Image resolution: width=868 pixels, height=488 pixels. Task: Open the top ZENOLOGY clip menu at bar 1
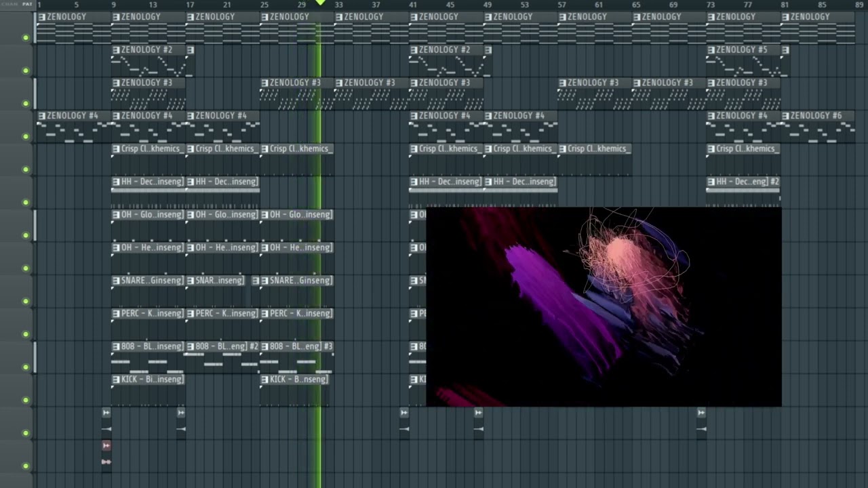coord(42,17)
